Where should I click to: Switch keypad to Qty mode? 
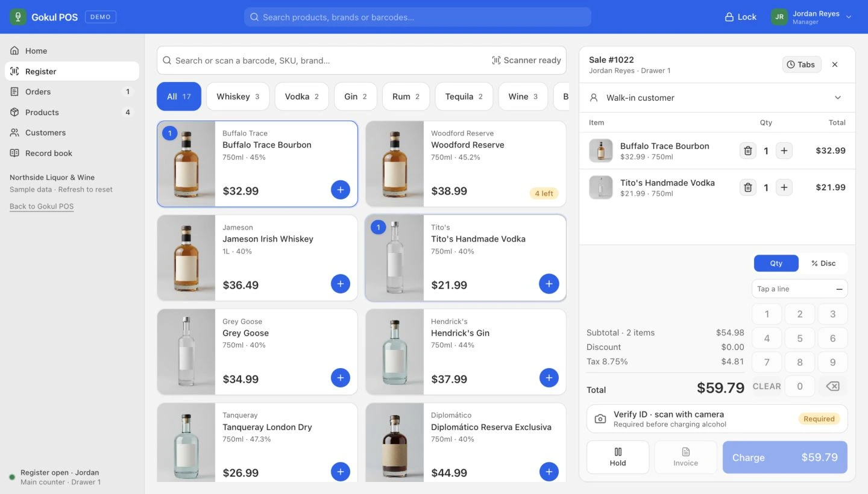pos(776,263)
